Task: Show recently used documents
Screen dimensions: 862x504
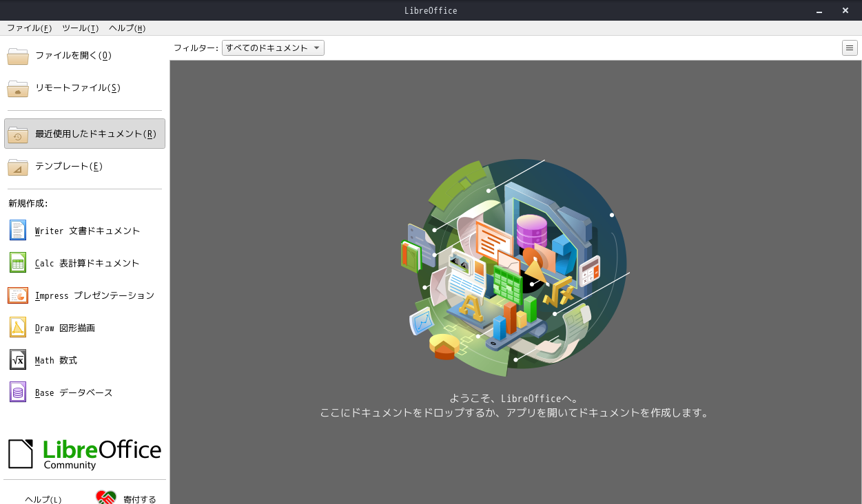Action: tap(84, 134)
